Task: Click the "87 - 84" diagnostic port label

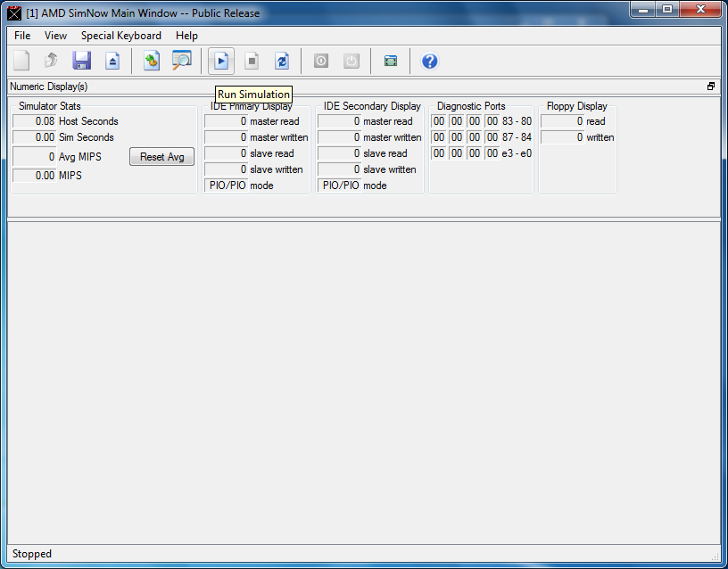Action: point(517,137)
